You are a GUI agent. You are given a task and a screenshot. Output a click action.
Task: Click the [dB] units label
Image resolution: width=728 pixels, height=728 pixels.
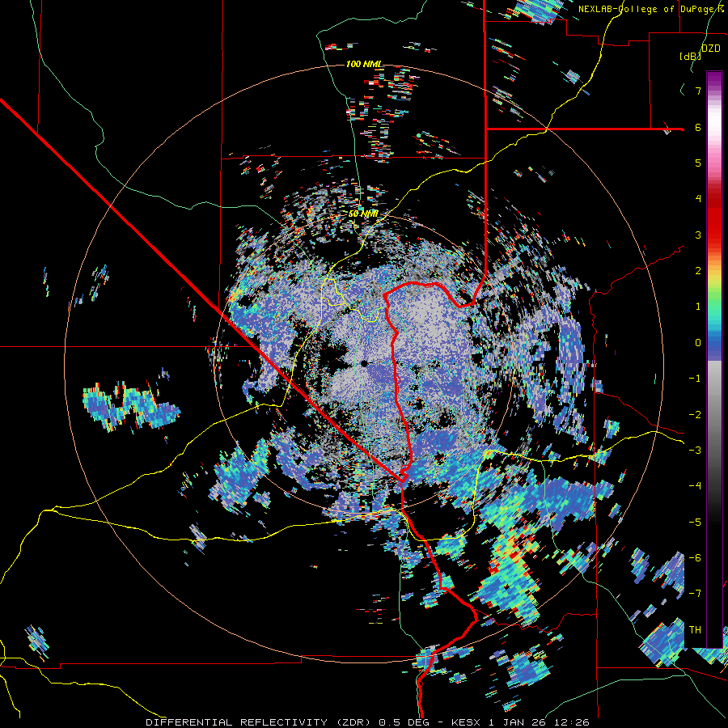tap(690, 56)
